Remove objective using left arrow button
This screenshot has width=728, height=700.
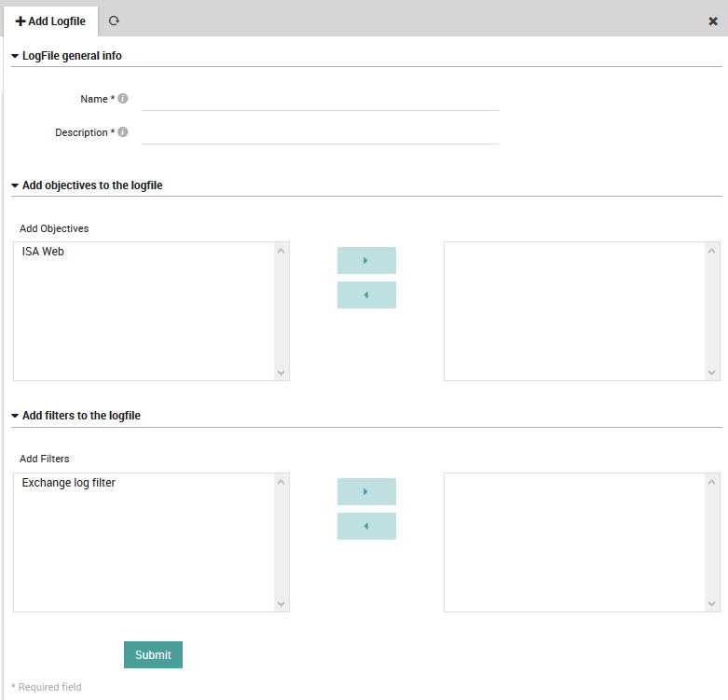coord(366,295)
